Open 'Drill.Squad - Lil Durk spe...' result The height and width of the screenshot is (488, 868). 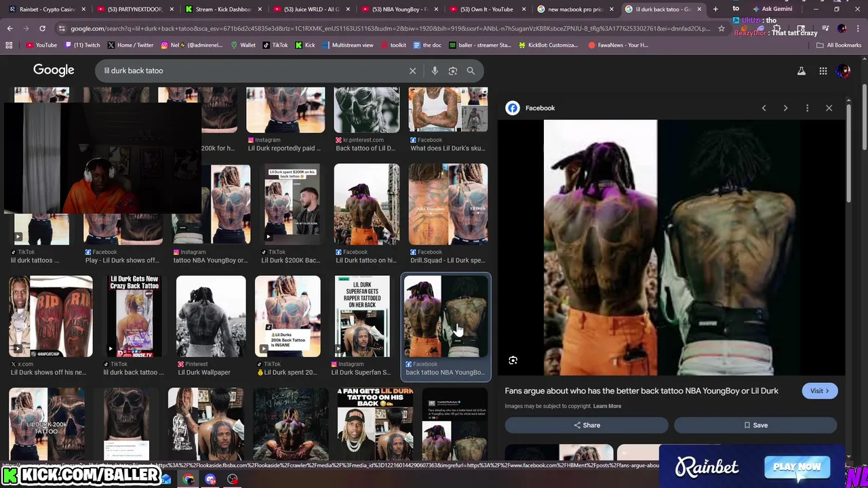tap(448, 214)
